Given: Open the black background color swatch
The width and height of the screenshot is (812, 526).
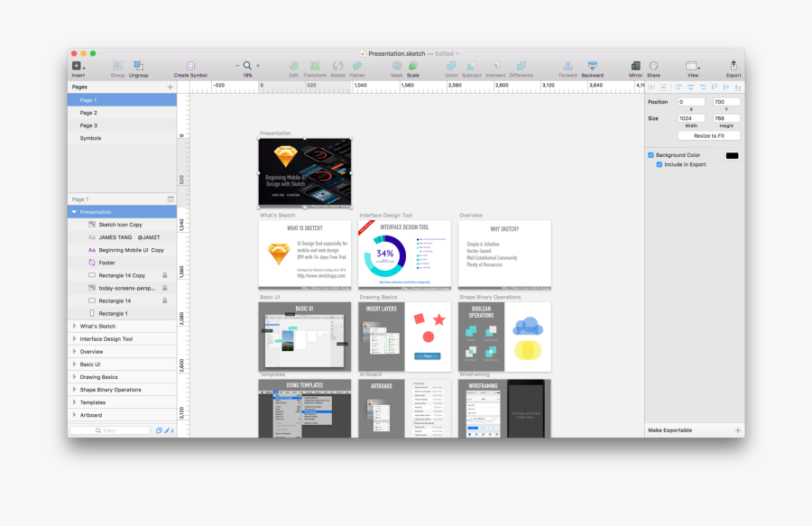Looking at the screenshot, I should [732, 155].
